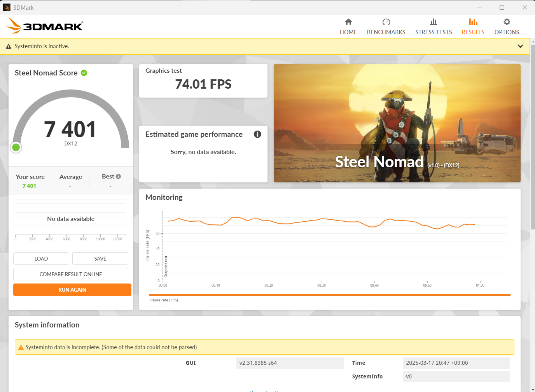
Task: Click COMPARE RESULT ONLINE button
Action: pos(71,274)
